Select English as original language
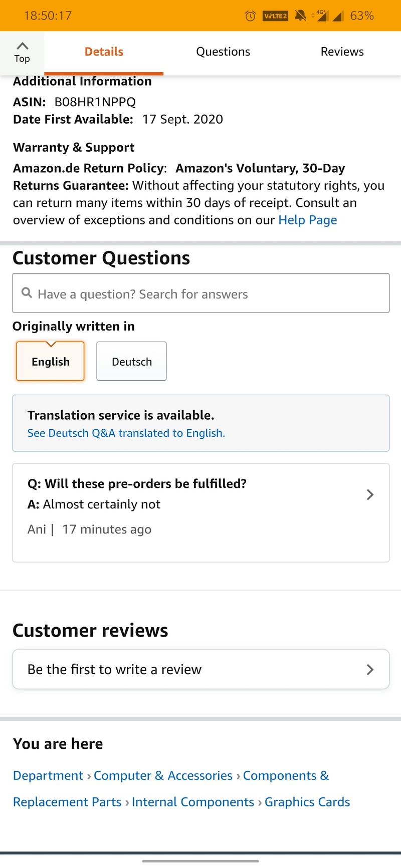Screen dimensions: 401x868 point(50,362)
